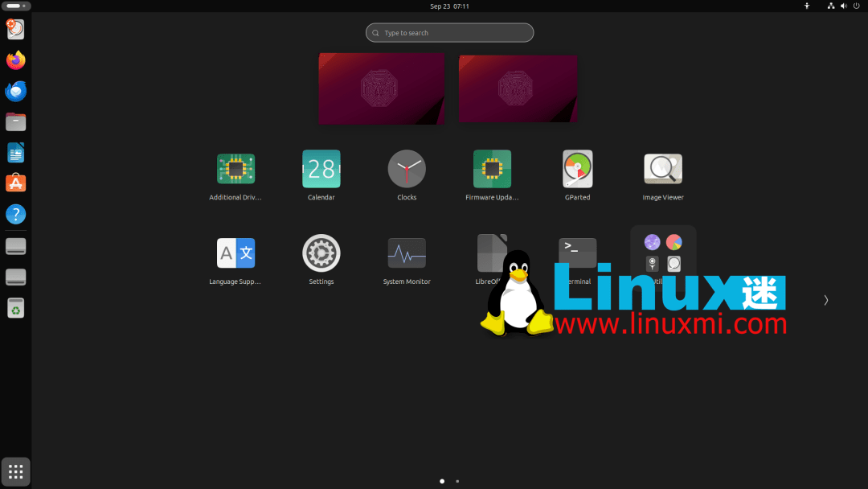Click the volume icon in top bar

tap(844, 6)
